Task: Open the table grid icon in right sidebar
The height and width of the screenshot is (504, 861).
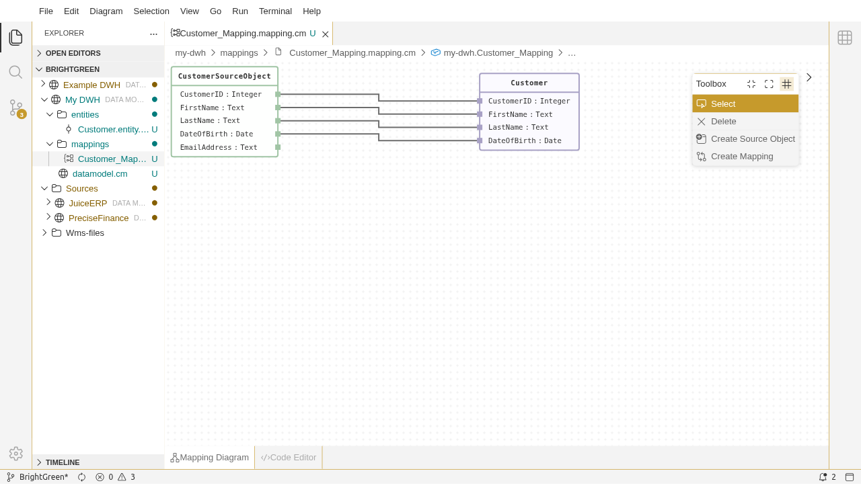Action: (845, 38)
